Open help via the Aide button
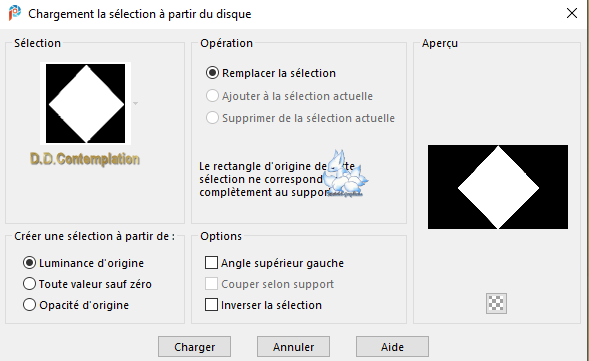Screen dimensions: 589x361 coord(392,346)
